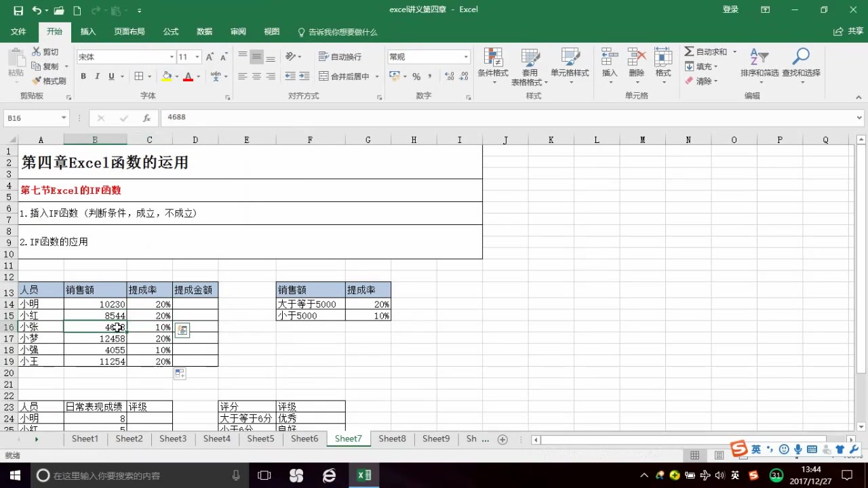Apply percent style to the cell
The width and height of the screenshot is (868, 488).
click(417, 77)
